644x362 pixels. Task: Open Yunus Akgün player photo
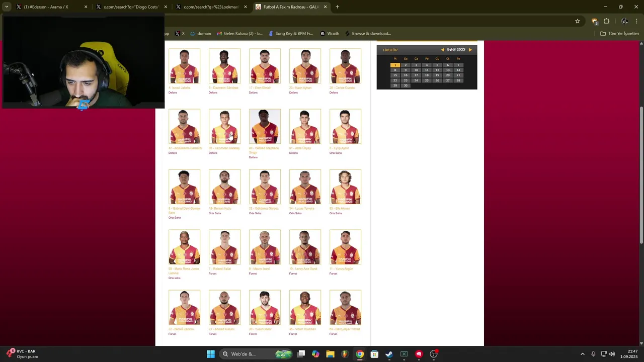click(345, 247)
